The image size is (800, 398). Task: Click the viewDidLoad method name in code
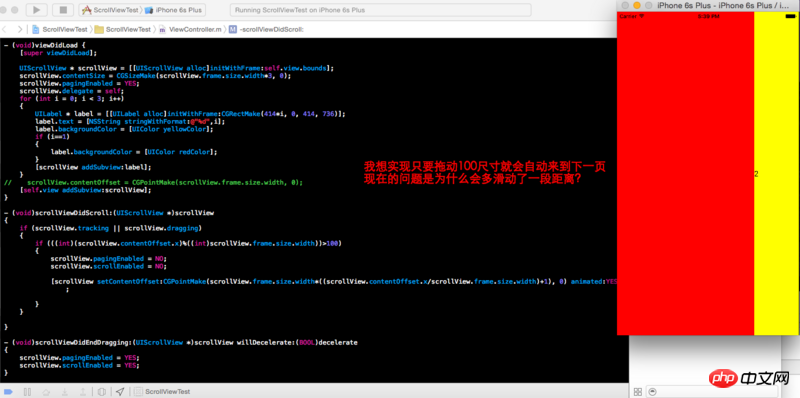point(56,45)
